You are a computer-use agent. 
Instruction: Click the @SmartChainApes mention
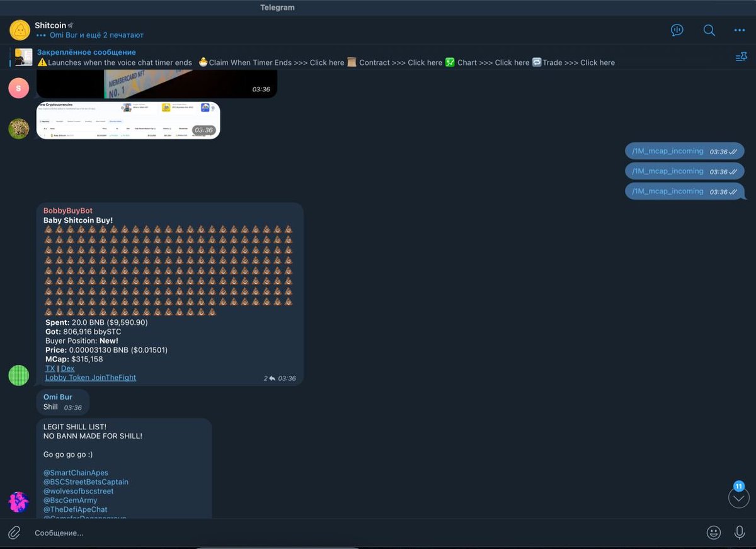[76, 473]
